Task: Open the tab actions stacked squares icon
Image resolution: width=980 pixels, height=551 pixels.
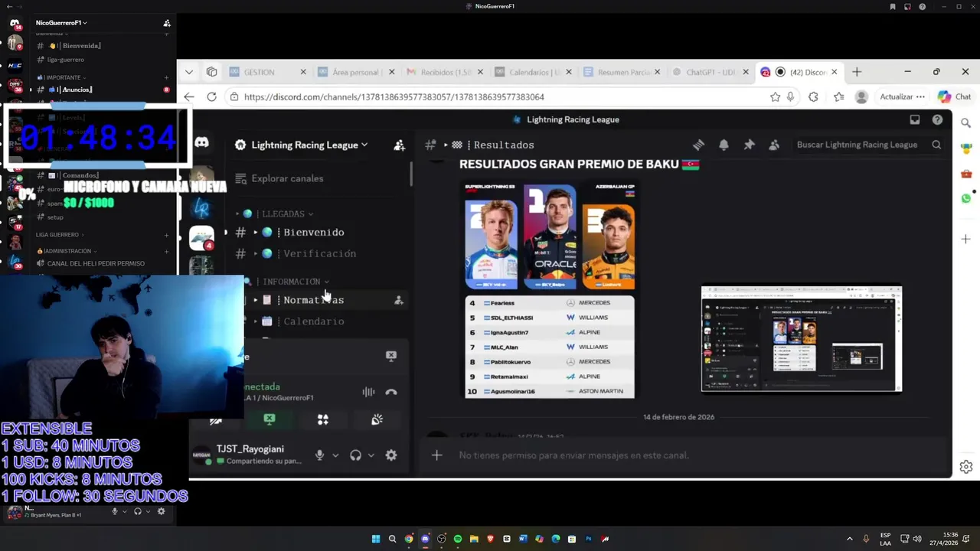Action: 212,72
